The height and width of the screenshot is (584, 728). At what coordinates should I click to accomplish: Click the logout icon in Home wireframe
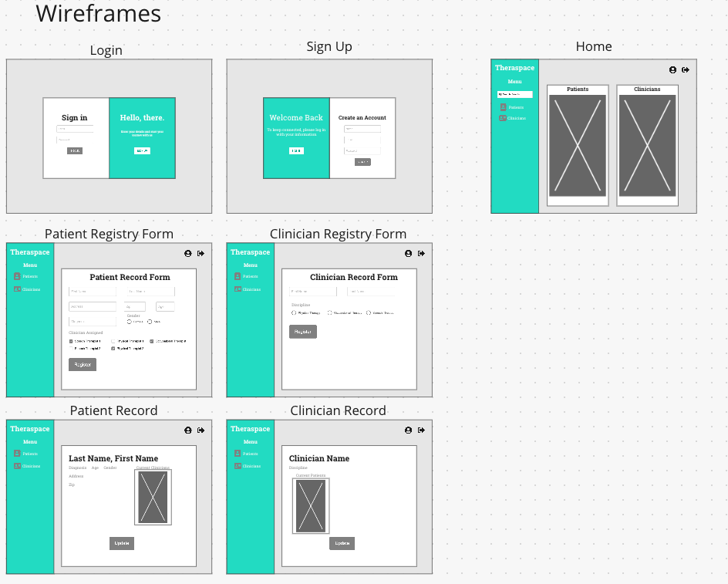click(x=686, y=69)
